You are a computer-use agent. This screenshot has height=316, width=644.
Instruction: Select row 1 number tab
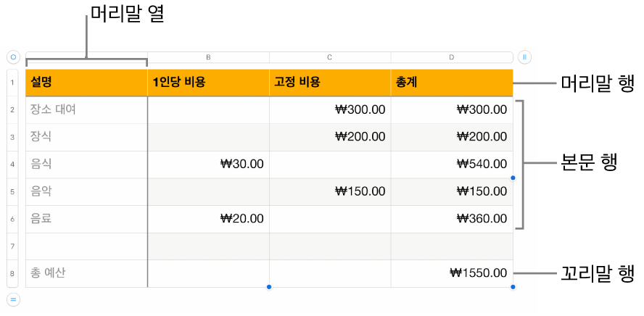(x=13, y=83)
